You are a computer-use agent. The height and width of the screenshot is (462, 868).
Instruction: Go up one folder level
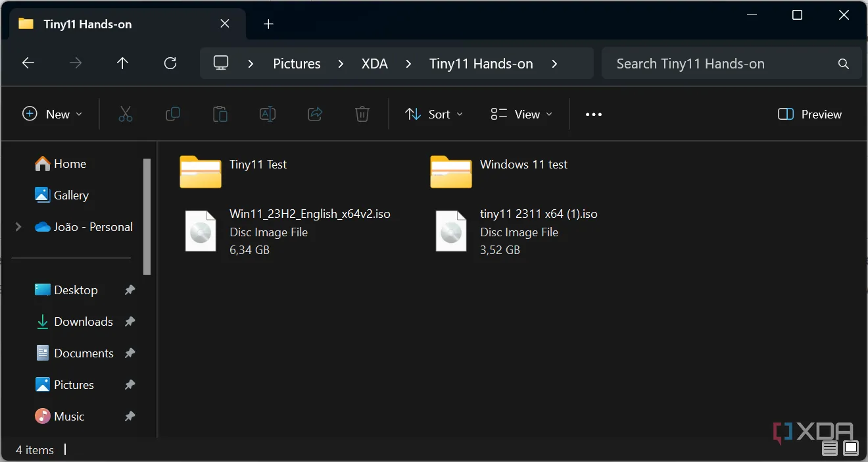coord(122,63)
